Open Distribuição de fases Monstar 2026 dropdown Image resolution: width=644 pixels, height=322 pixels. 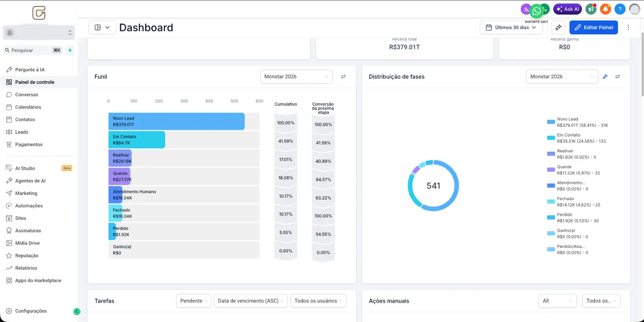562,77
